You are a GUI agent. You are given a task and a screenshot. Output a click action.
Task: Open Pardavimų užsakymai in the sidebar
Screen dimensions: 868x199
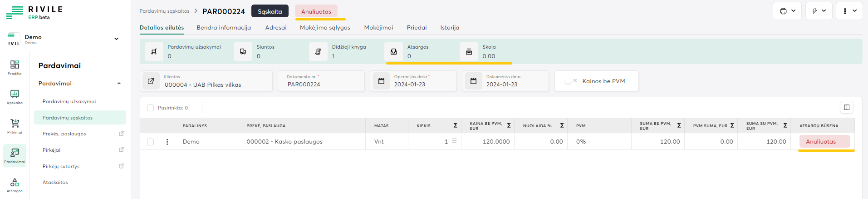coord(69,101)
